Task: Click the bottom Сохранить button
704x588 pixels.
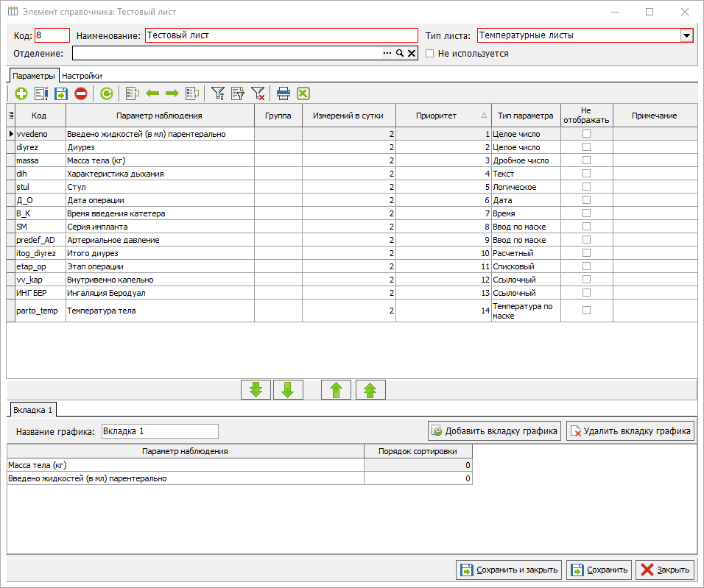Action: tap(599, 570)
